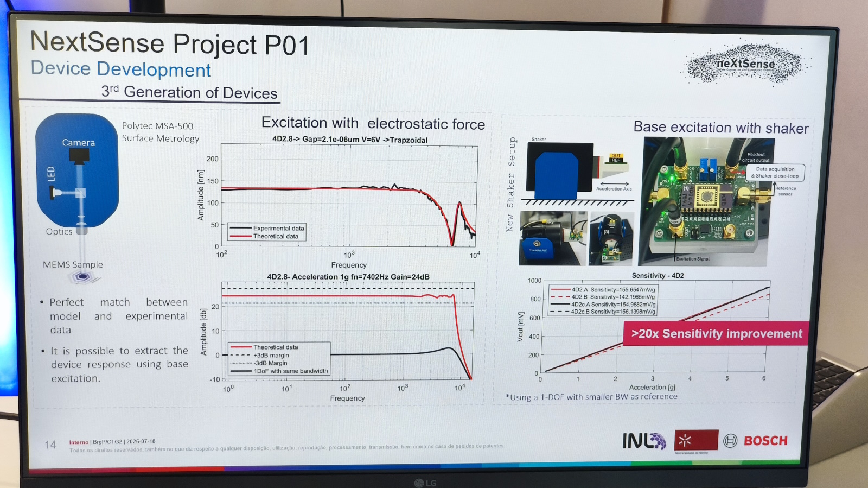Click the camera icon in the metrology diagram

(x=79, y=156)
